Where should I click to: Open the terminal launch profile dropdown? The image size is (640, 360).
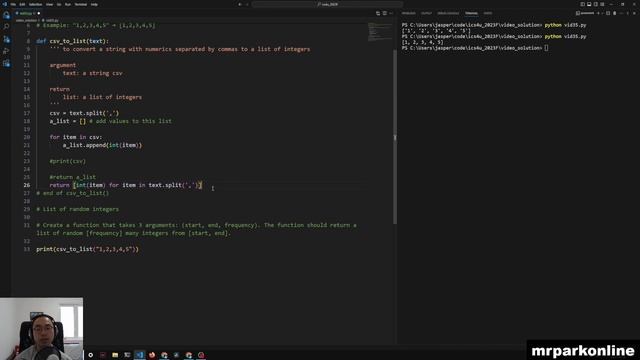(x=602, y=13)
